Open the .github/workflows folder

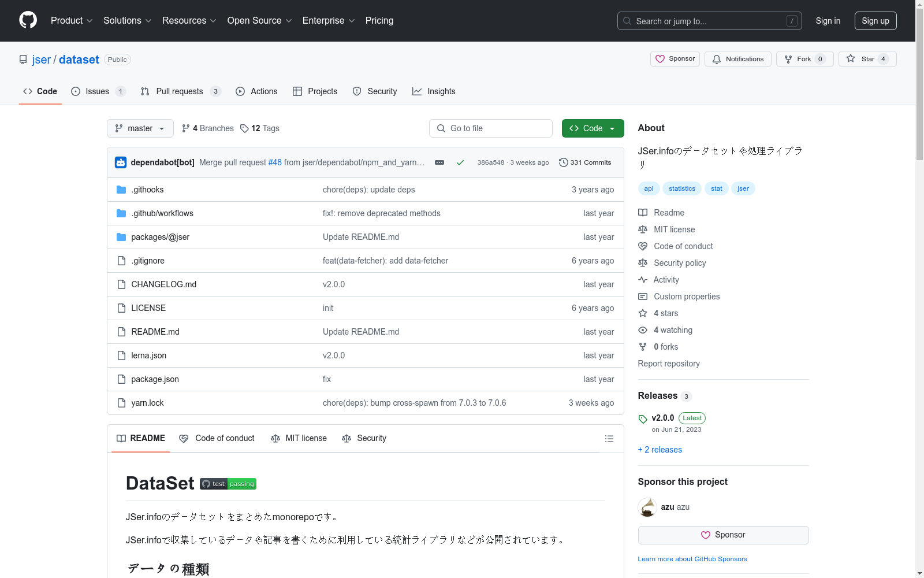pyautogui.click(x=162, y=213)
